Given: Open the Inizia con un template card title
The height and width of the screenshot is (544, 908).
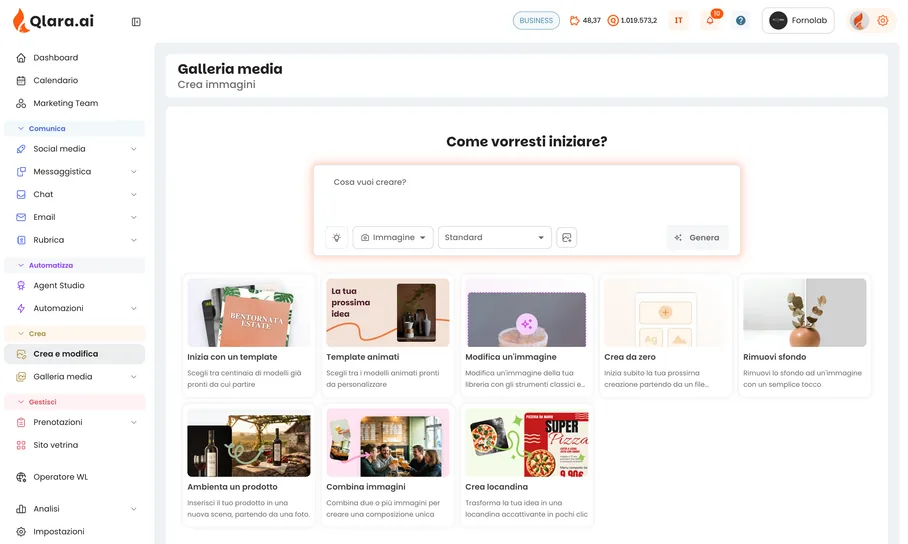Looking at the screenshot, I should (x=232, y=357).
